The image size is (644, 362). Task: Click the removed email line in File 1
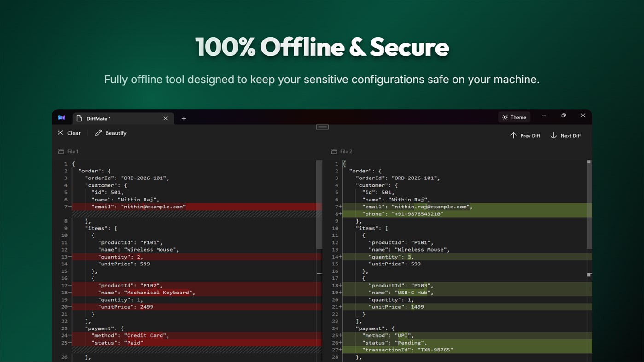click(x=197, y=207)
